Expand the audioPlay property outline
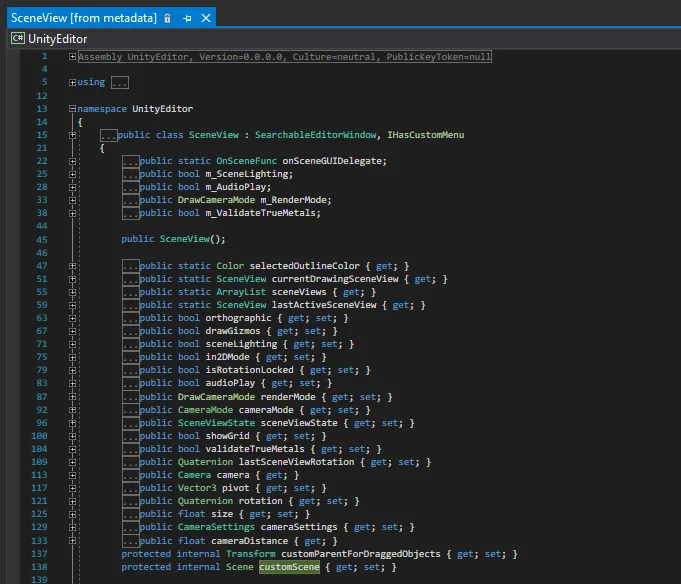Viewport: 681px width, 584px height. [73, 383]
